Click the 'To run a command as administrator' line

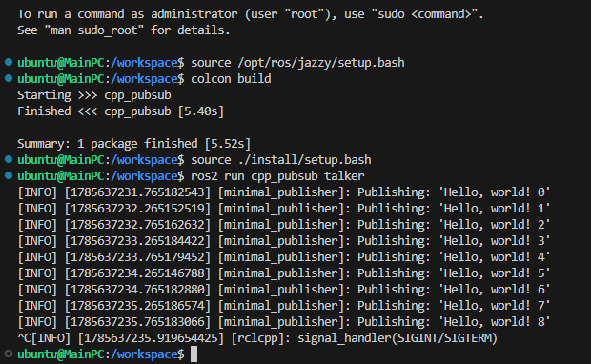pyautogui.click(x=251, y=14)
